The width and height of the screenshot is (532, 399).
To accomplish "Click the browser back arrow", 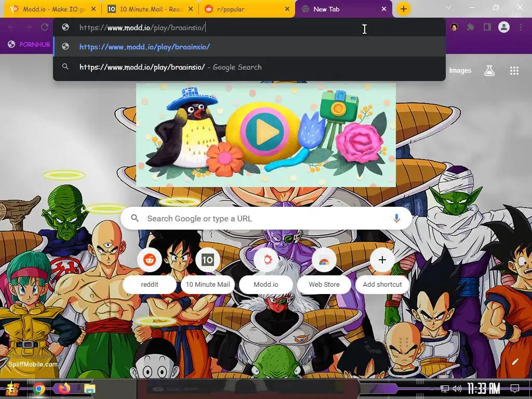I will click(11, 27).
